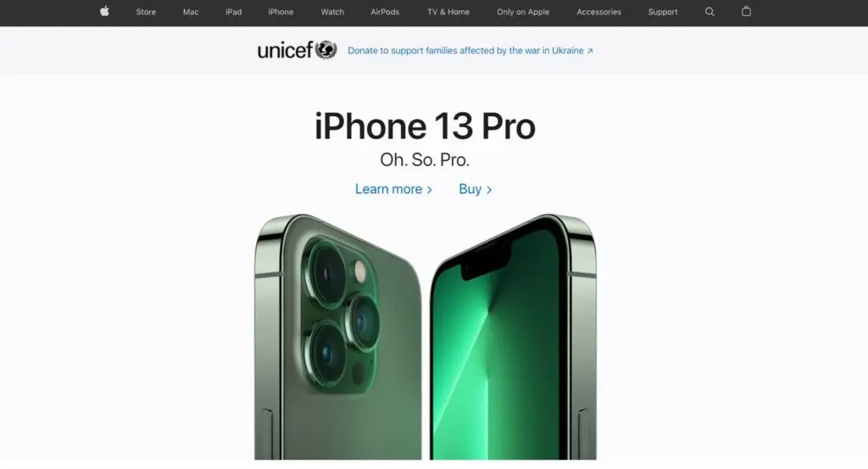The width and height of the screenshot is (868, 469).
Task: Open the Mac menu item
Action: click(191, 12)
